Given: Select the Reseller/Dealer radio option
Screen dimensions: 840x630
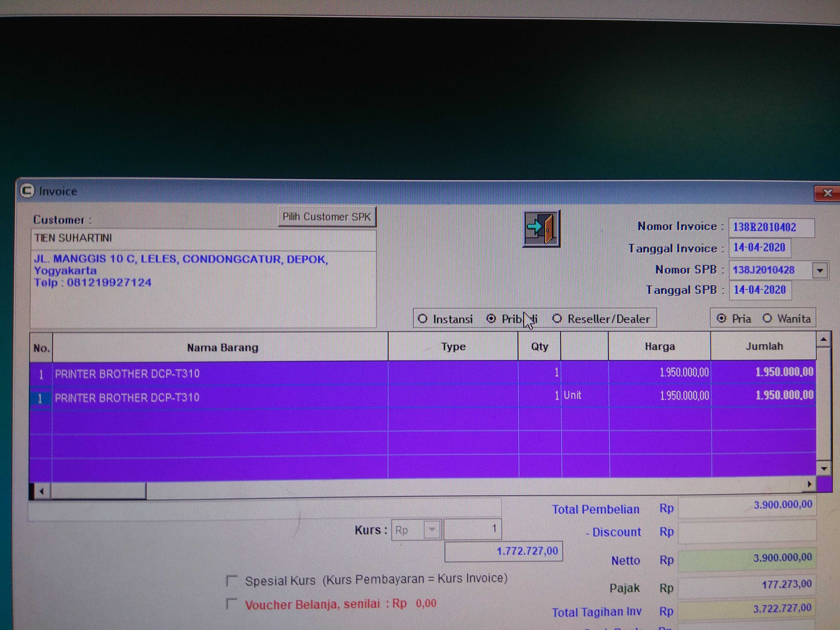Looking at the screenshot, I should point(557,318).
